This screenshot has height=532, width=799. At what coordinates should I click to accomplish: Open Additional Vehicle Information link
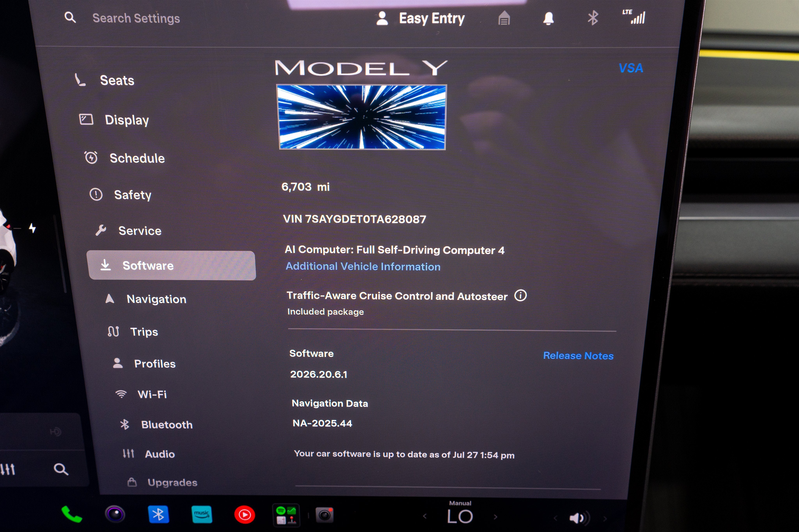(x=363, y=266)
